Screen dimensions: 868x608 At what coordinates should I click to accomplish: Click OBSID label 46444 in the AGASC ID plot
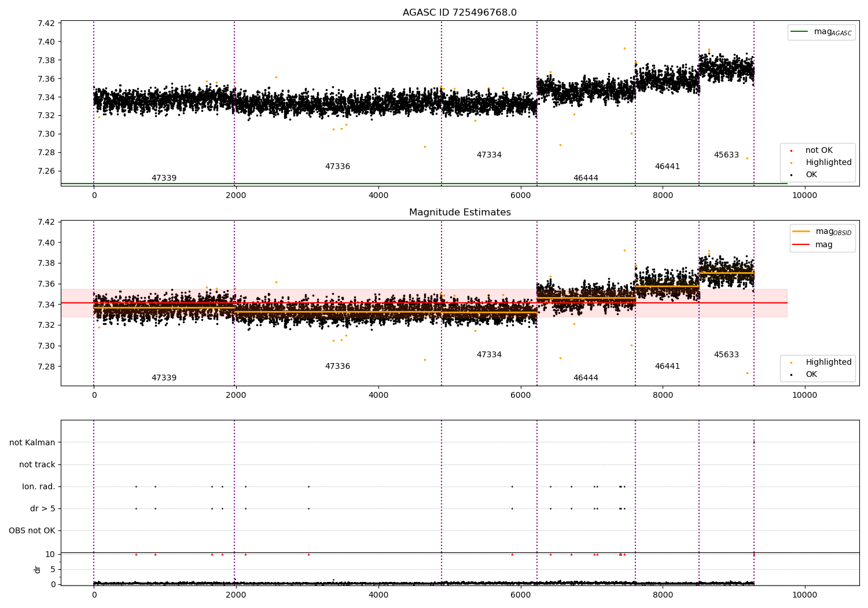(586, 178)
